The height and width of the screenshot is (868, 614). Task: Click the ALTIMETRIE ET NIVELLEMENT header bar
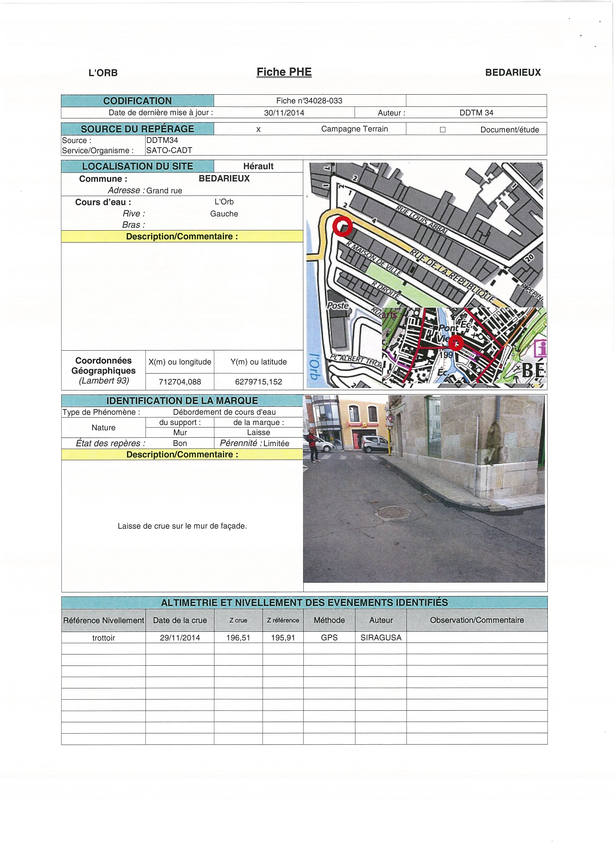pos(304,603)
